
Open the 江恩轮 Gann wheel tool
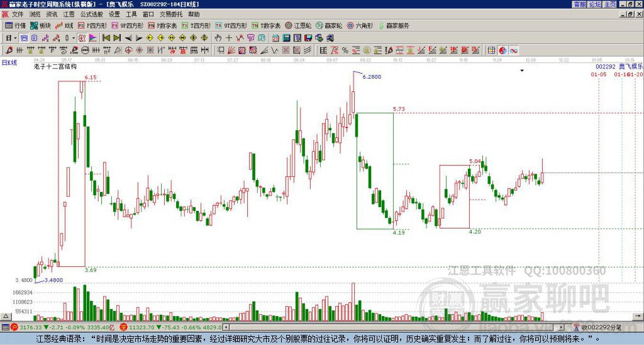pos(299,26)
